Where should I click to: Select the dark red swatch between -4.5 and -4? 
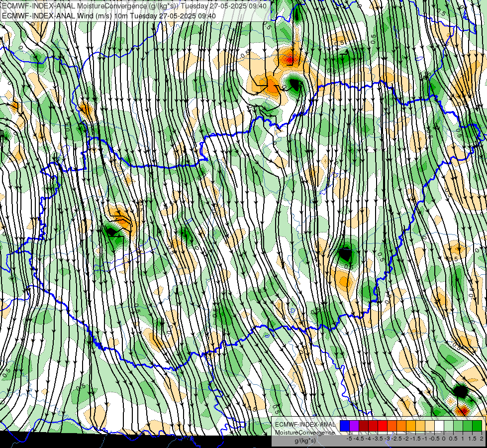[x=364, y=426]
